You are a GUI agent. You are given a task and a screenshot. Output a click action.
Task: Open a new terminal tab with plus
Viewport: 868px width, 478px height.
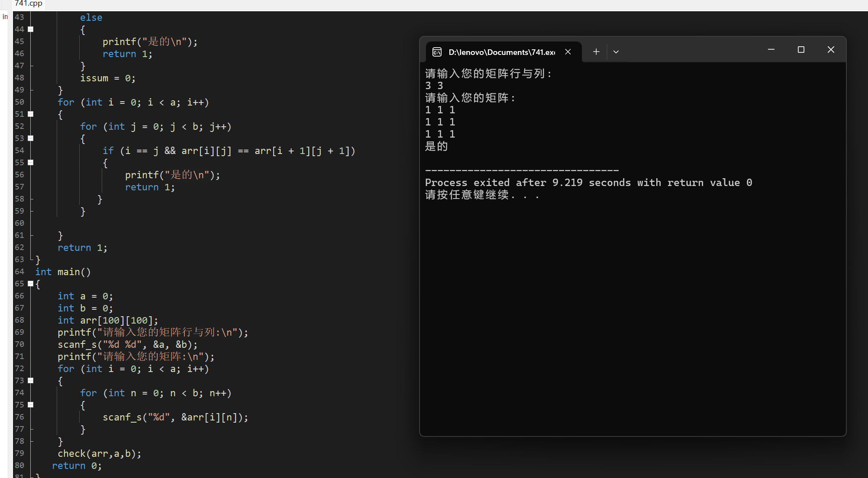point(596,52)
